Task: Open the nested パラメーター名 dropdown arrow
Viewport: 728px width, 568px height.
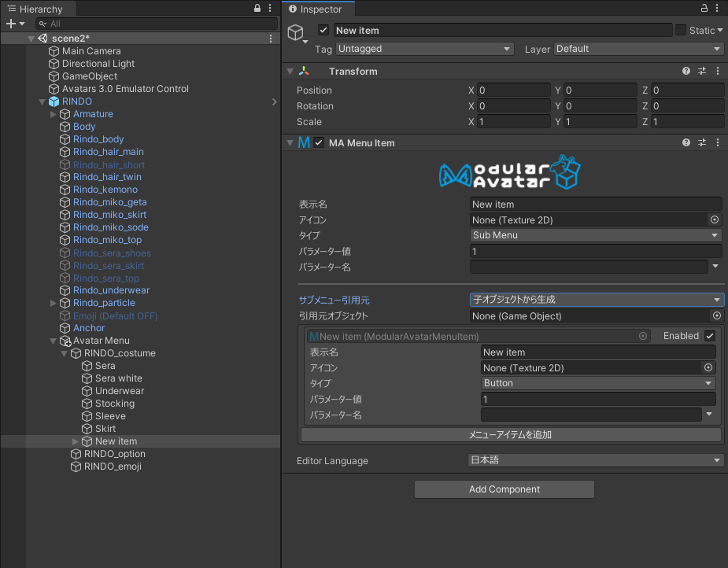Action: [709, 414]
